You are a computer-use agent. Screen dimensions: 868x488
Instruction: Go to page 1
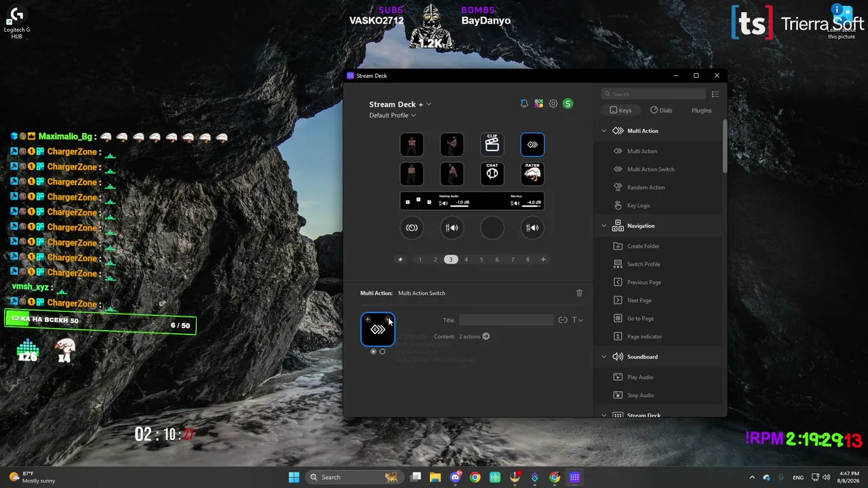tap(420, 260)
